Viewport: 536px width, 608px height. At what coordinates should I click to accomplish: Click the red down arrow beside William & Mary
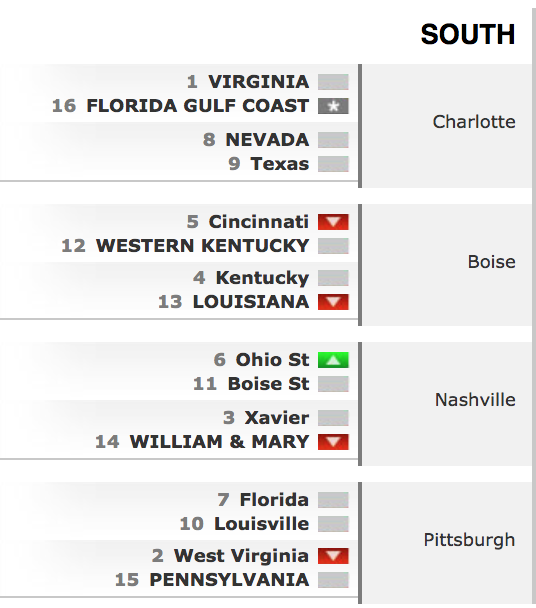click(333, 442)
